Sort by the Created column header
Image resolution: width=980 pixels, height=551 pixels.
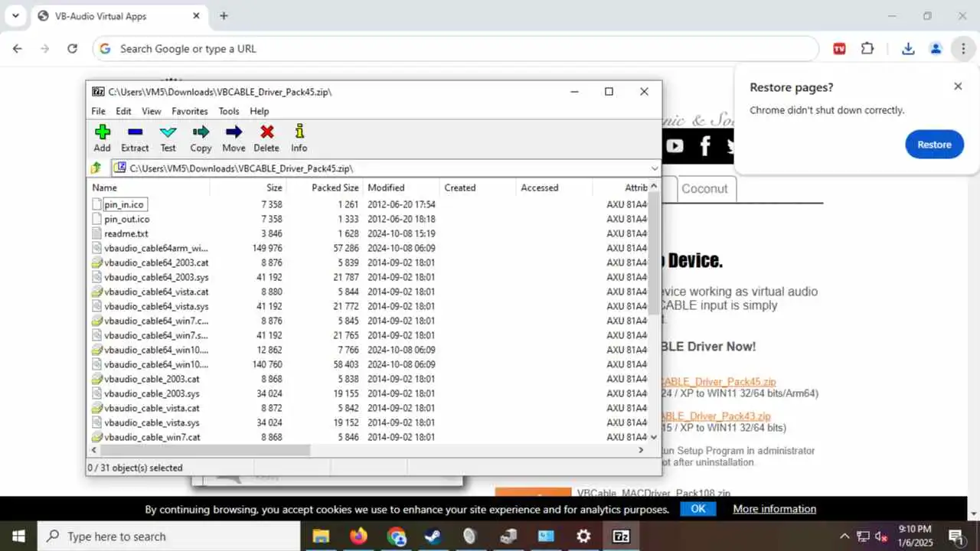[478, 187]
